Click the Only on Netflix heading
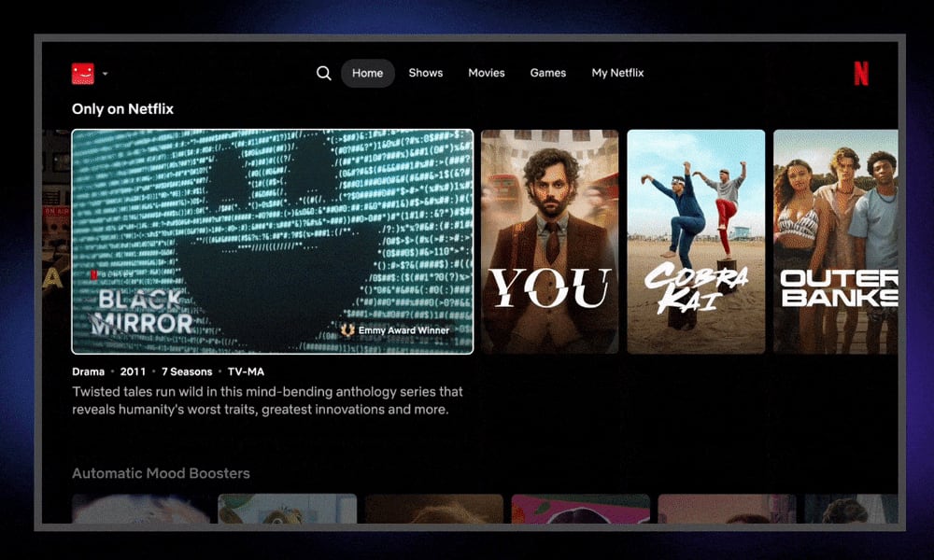Image resolution: width=934 pixels, height=560 pixels. point(122,109)
